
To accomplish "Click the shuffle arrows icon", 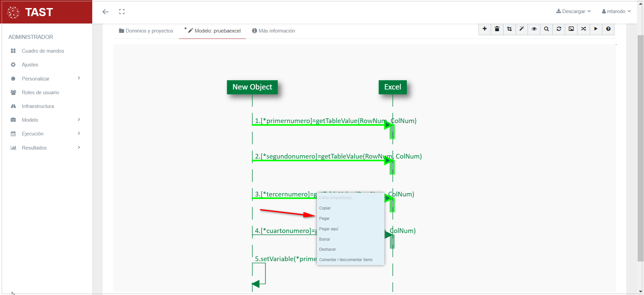I will coord(584,29).
